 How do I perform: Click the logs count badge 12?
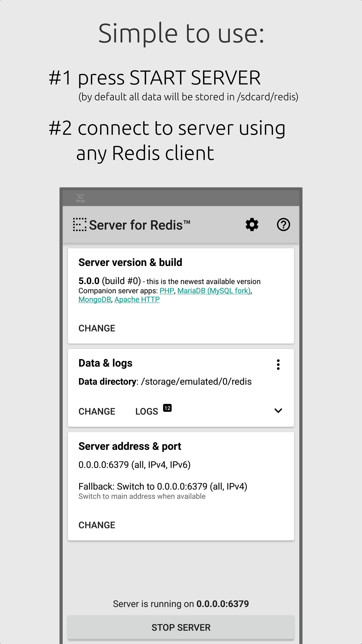(x=167, y=408)
